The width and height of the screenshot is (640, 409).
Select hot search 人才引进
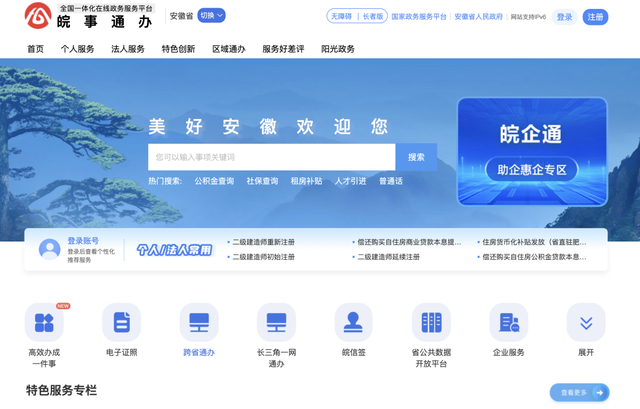pos(351,181)
